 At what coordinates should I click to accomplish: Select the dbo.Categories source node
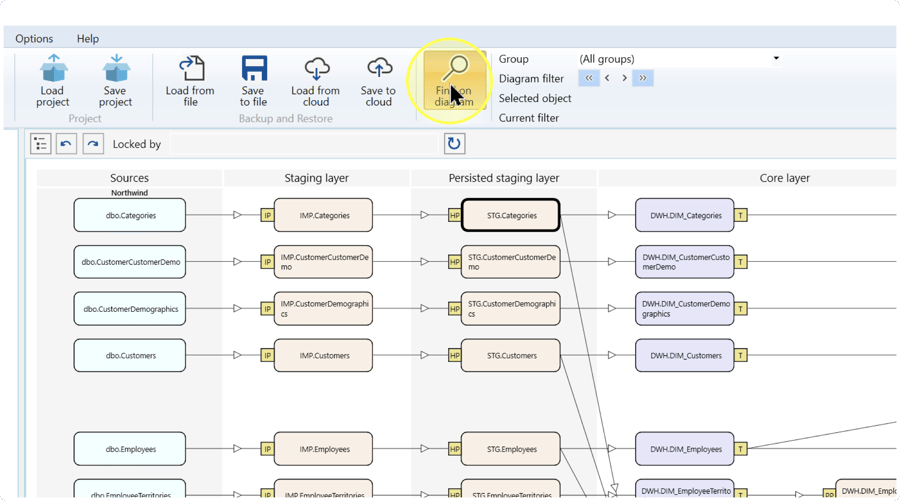(x=130, y=215)
